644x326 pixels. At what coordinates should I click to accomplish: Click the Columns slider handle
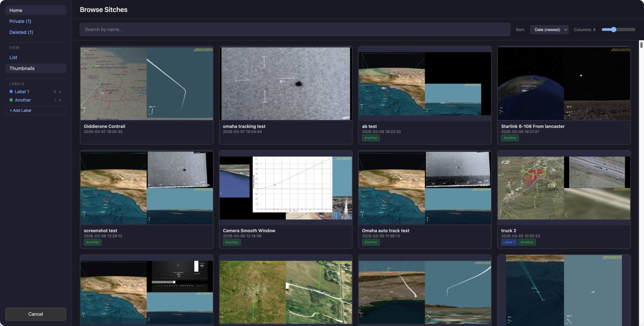613,30
